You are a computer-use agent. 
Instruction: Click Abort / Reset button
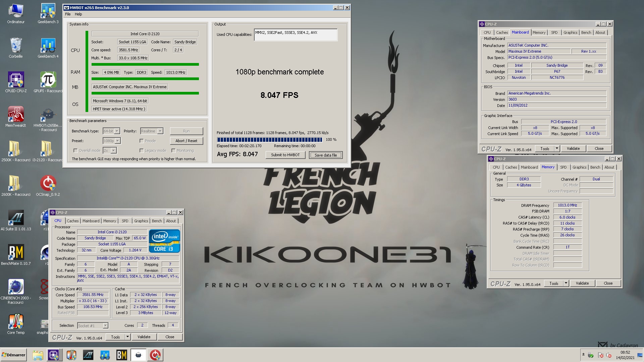(x=186, y=141)
